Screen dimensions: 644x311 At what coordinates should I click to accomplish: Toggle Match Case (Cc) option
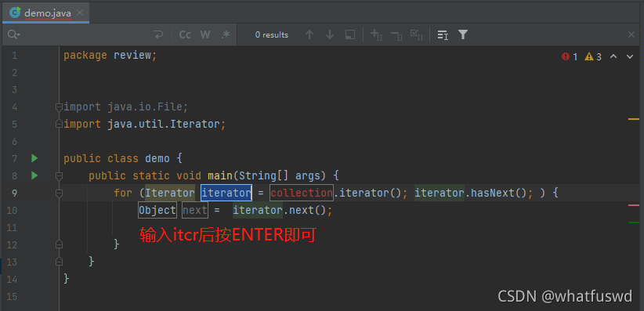(x=185, y=35)
